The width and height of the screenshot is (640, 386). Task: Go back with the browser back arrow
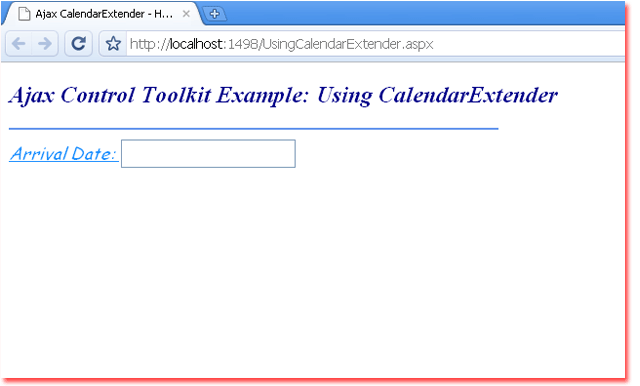19,43
